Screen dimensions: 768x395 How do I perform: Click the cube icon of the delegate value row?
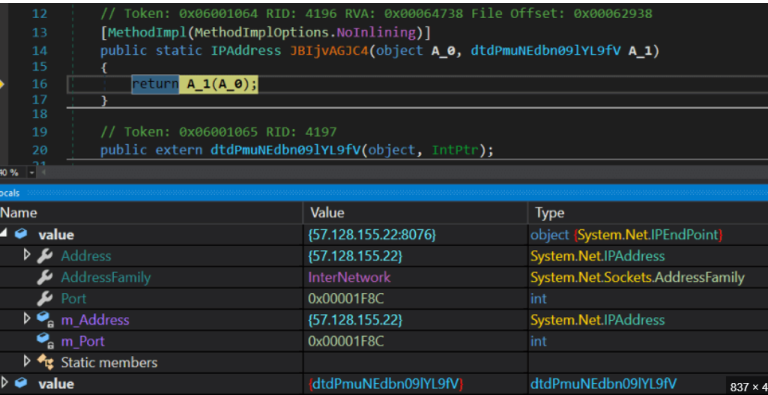21,383
